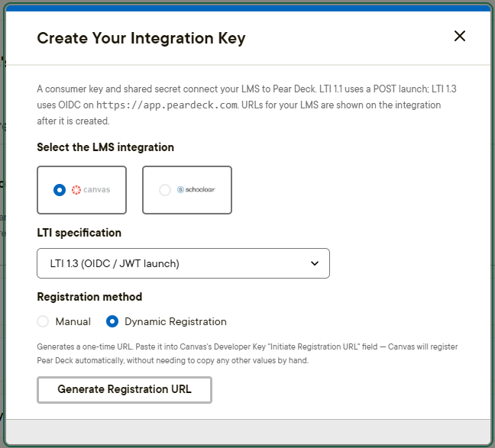495x448 pixels.
Task: Select the Canvas LMS radio button
Action: tap(60, 190)
